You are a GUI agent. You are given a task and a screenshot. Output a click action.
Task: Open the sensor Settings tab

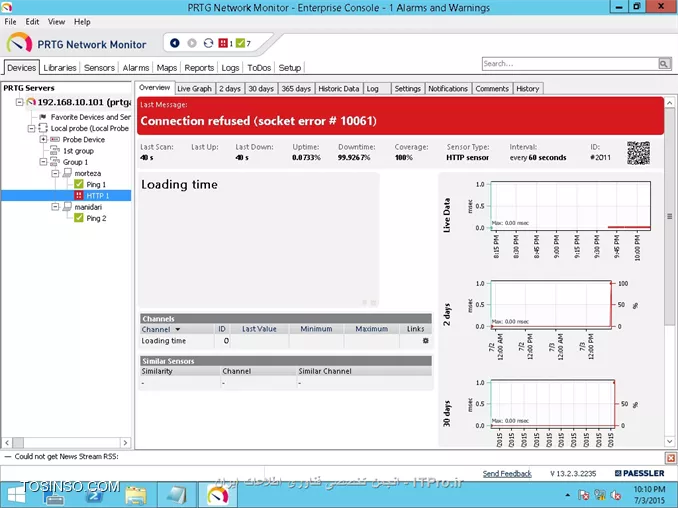(407, 89)
